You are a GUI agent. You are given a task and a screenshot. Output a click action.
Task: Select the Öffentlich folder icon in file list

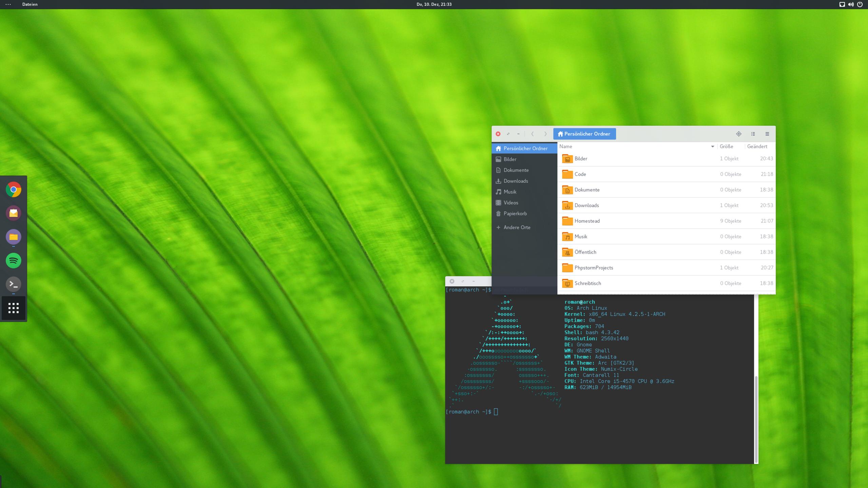567,252
